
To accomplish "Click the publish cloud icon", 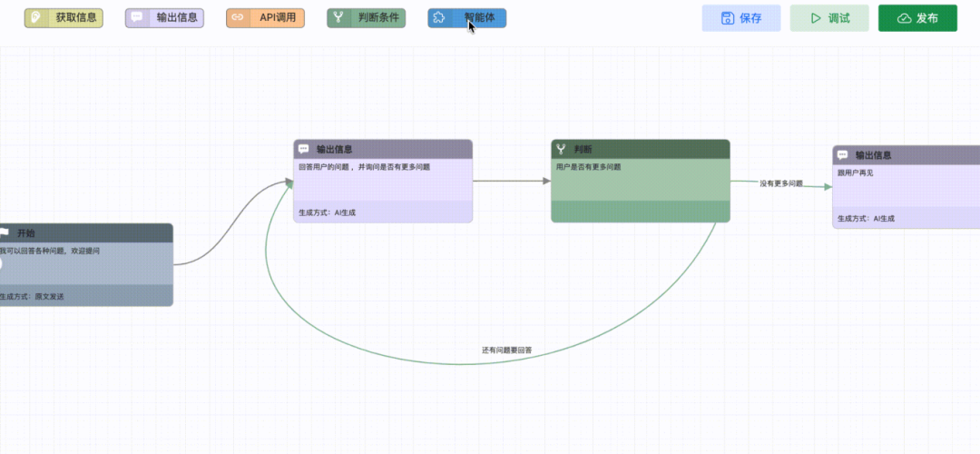I will (904, 18).
